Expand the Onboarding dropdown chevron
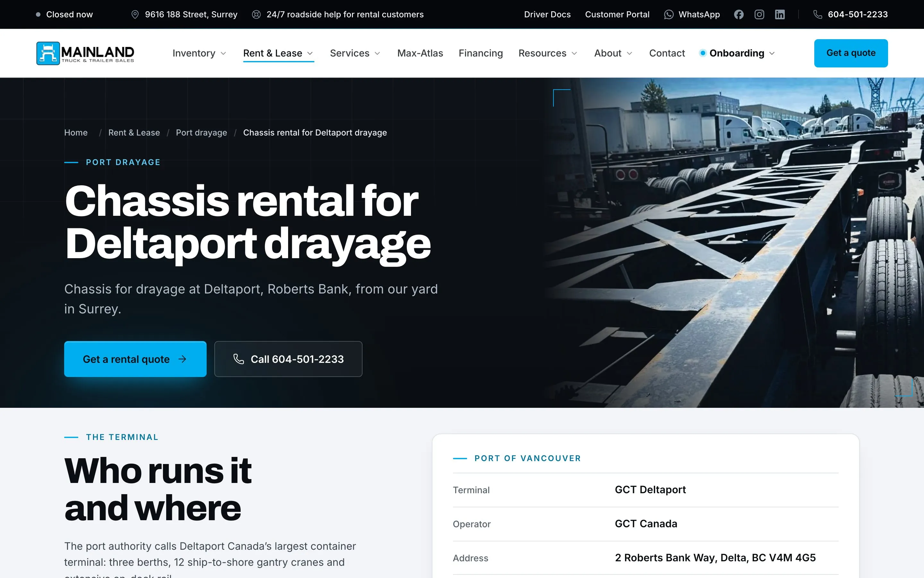The image size is (924, 578). pos(772,53)
